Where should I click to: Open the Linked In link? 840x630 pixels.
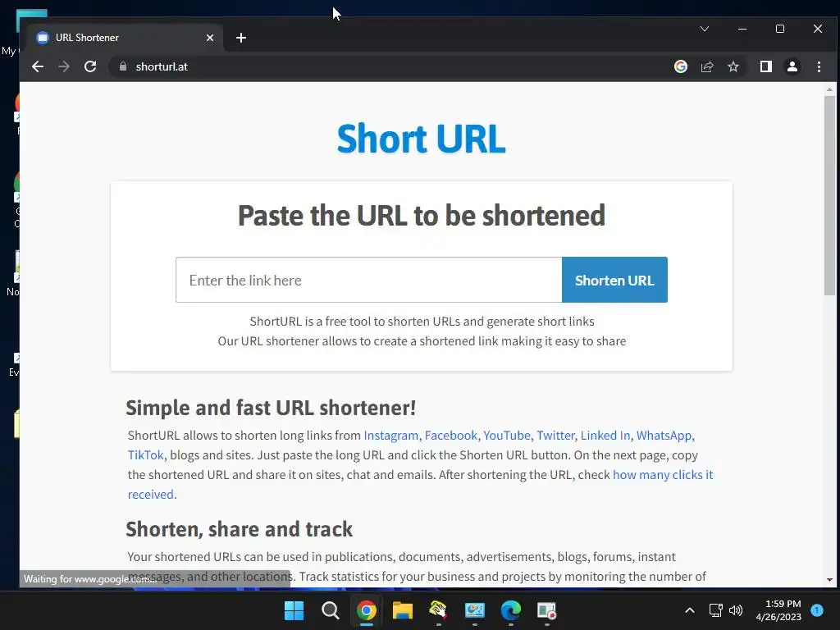pos(605,436)
